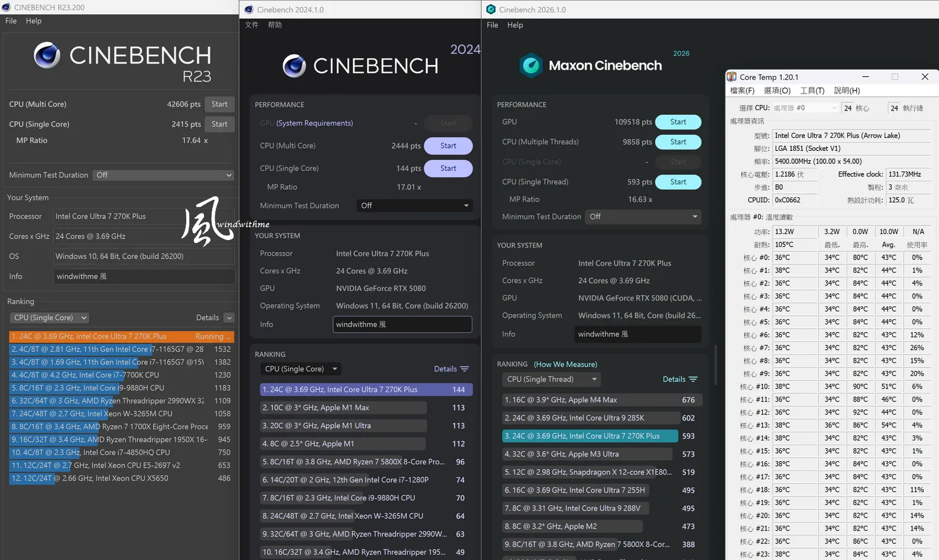This screenshot has height=560, width=939.
Task: Open the File menu in Cinebench 2026
Action: tap(493, 25)
